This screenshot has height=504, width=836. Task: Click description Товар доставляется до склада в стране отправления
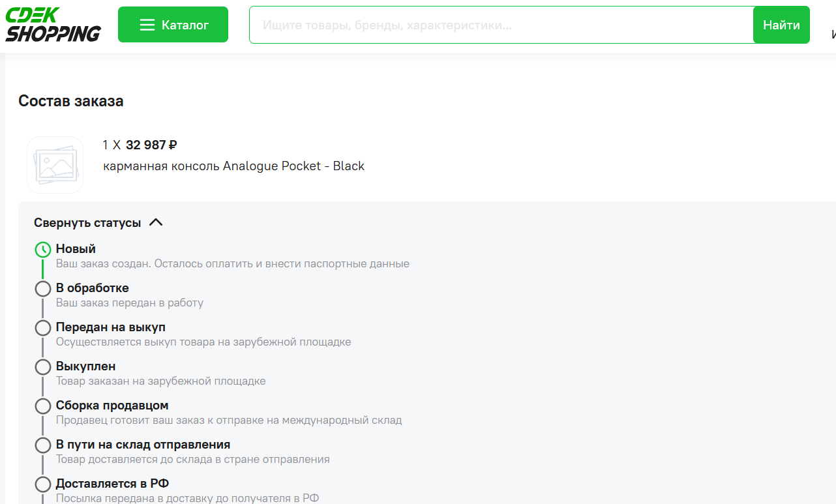[x=193, y=459]
